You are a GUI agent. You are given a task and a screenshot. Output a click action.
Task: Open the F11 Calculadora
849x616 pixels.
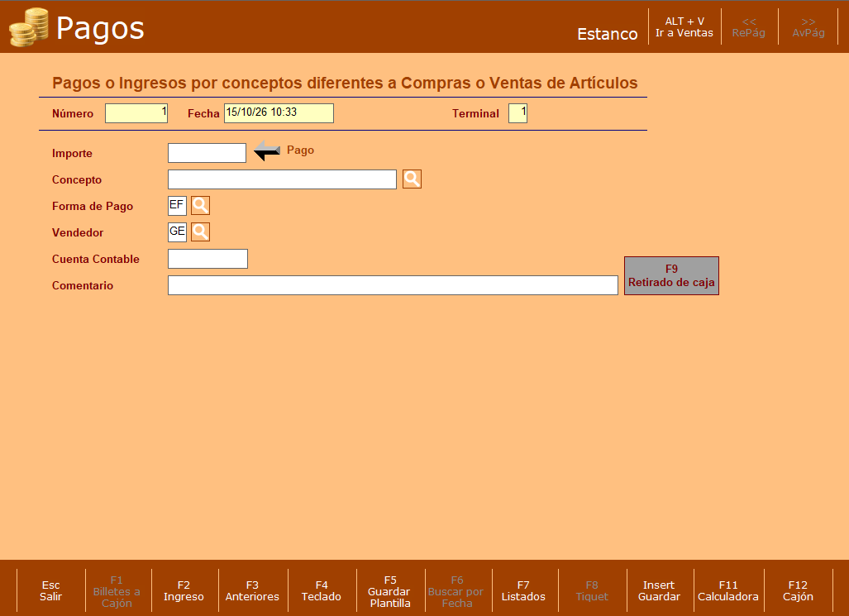[x=728, y=590]
